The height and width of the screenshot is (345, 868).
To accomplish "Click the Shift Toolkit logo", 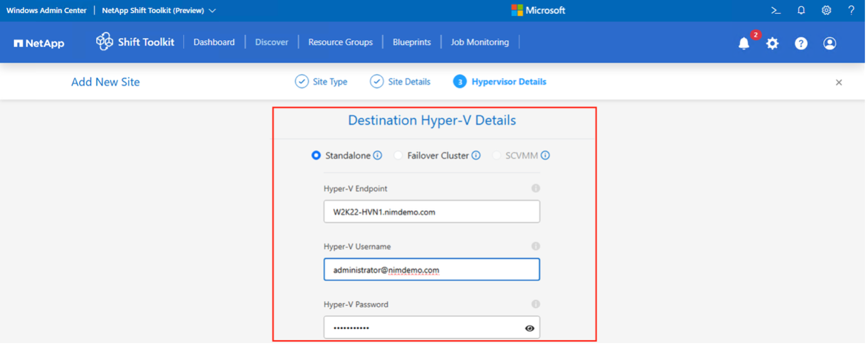I will point(135,42).
